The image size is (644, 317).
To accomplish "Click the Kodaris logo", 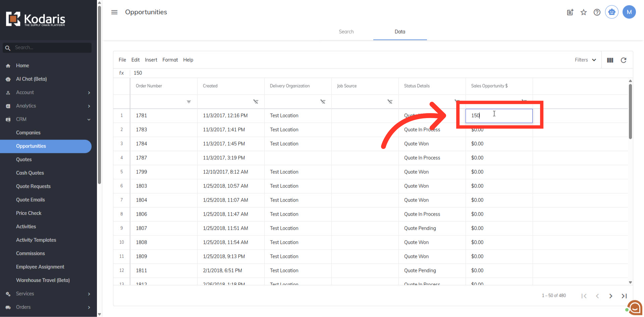I will (36, 19).
